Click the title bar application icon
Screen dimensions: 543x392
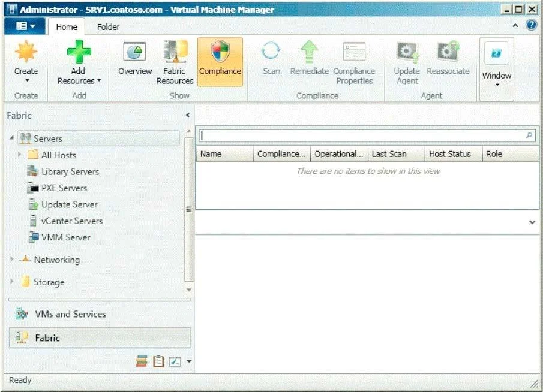[11, 9]
